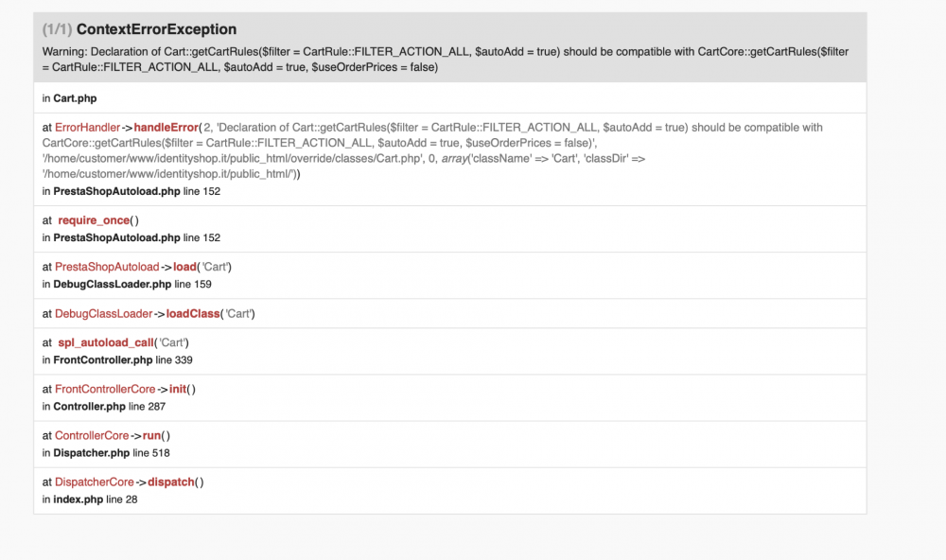This screenshot has height=560, width=946.
Task: Click the DebugClassLoader class name
Action: 103,313
